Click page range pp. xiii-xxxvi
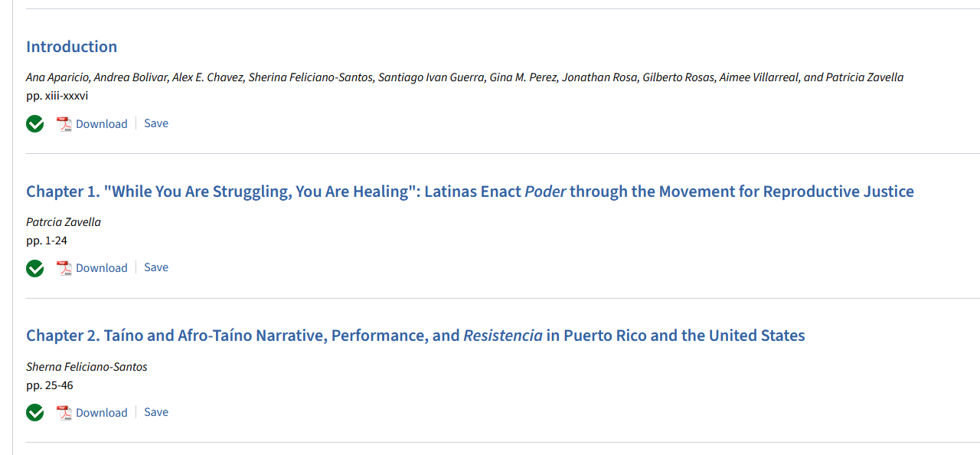 tap(57, 96)
